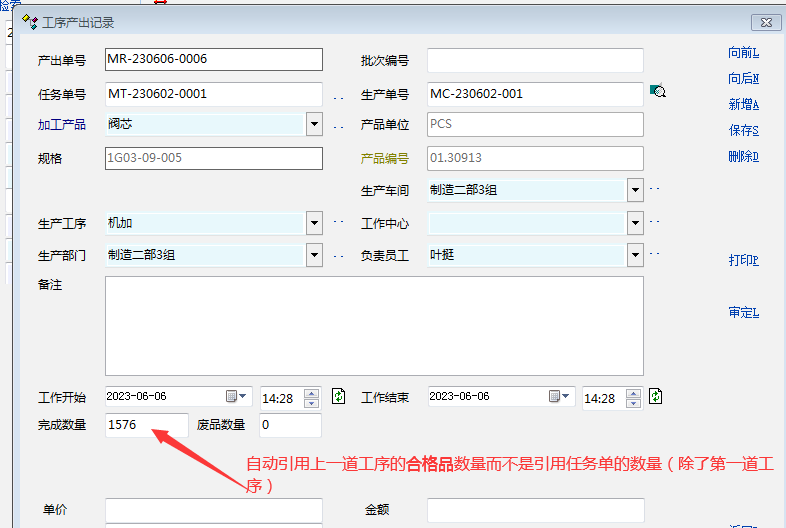
Task: Open the calendar picker for 工作开始 date
Action: [236, 397]
